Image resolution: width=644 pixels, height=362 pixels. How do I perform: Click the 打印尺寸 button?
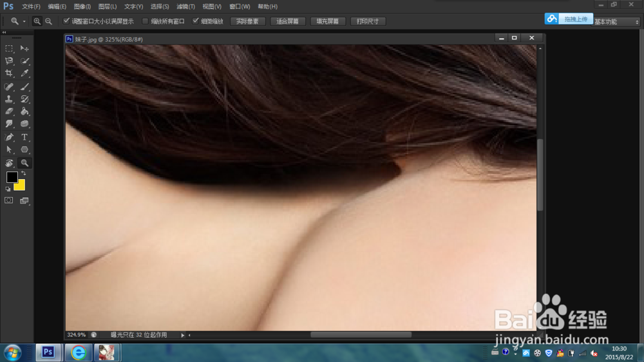pos(368,21)
